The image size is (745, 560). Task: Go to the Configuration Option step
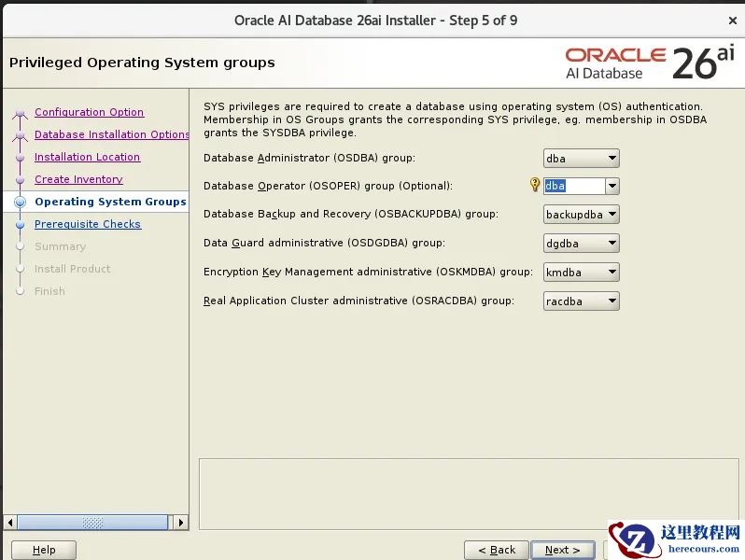(89, 112)
